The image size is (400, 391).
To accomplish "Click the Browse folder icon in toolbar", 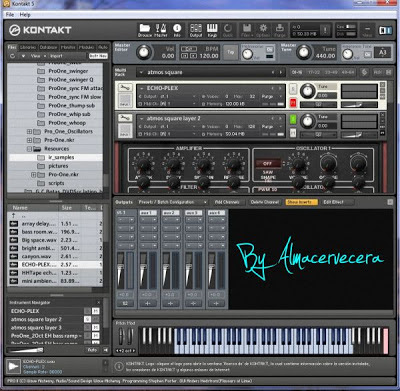I will coord(144,30).
